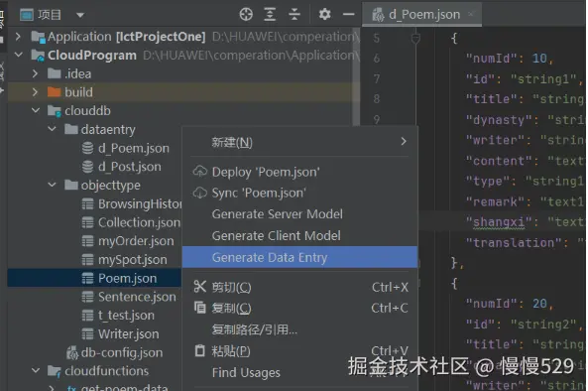Select Sentence.json in the tree
The width and height of the screenshot is (588, 391).
point(137,297)
